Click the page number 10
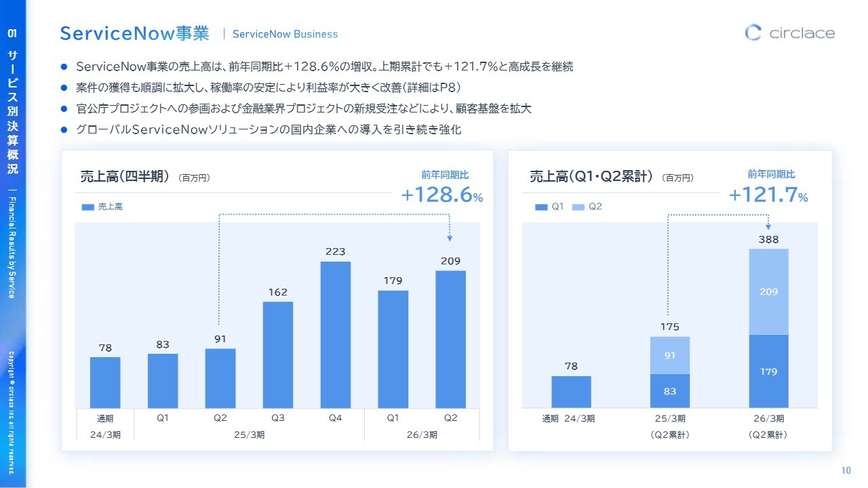Viewport: 868px width, 488px height. [x=846, y=470]
